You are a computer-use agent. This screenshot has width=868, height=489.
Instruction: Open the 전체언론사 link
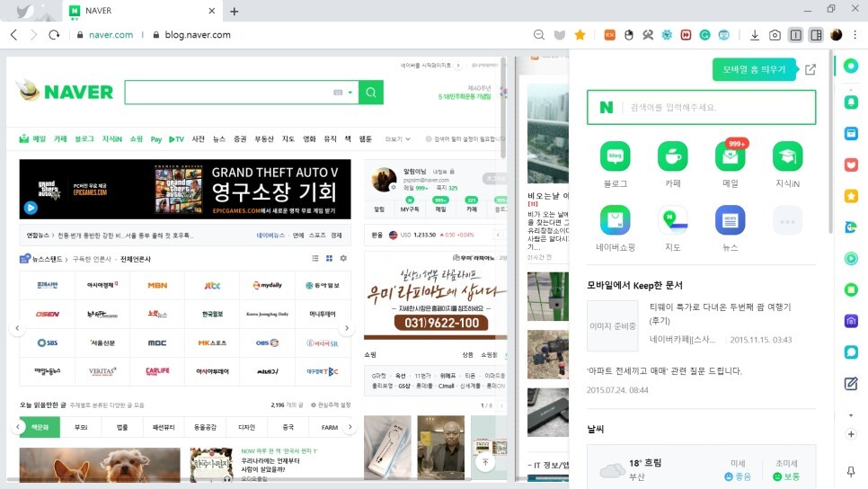click(x=136, y=259)
